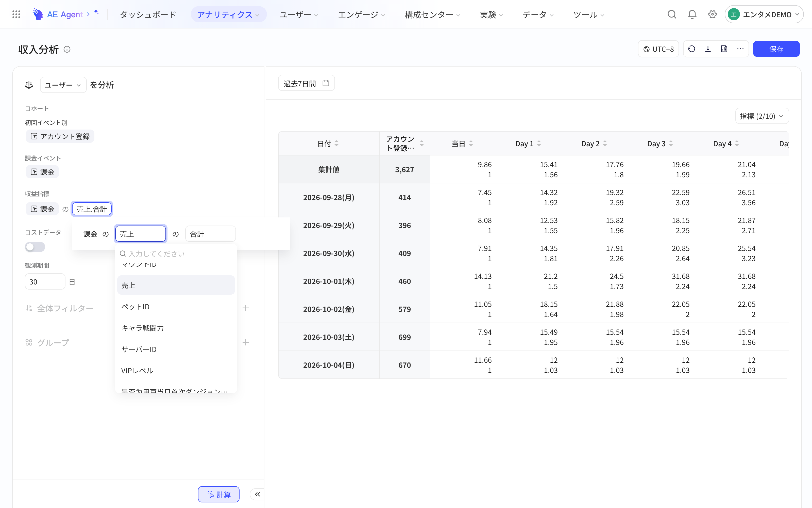
Task: Open the 構成センター menu
Action: click(x=432, y=14)
